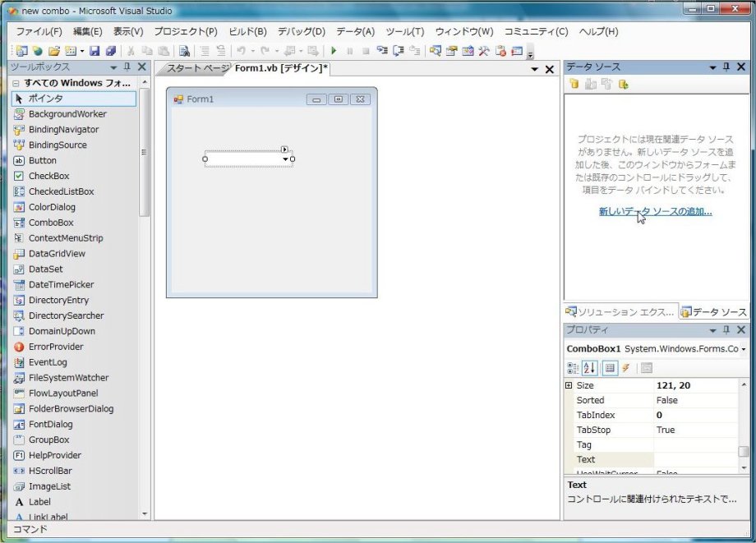The height and width of the screenshot is (543, 756).
Task: Open the ComboBox1 object selector dropdown
Action: [x=744, y=349]
